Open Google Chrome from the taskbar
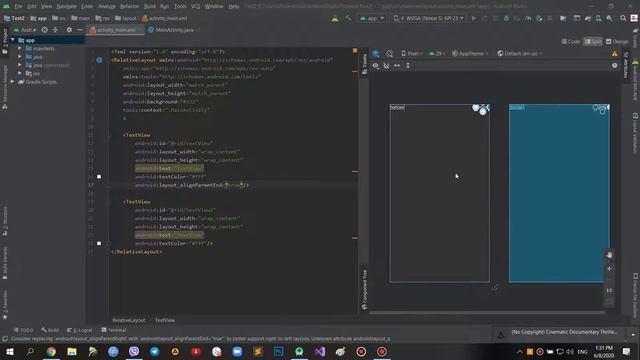This screenshot has height=360, width=640. [x=51, y=351]
